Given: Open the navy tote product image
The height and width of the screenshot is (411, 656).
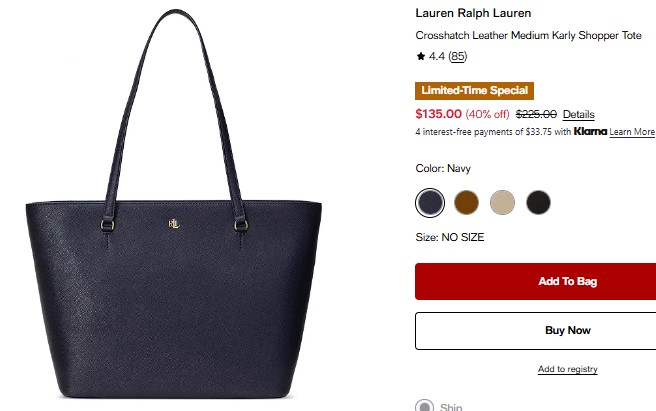Looking at the screenshot, I should coord(174,204).
